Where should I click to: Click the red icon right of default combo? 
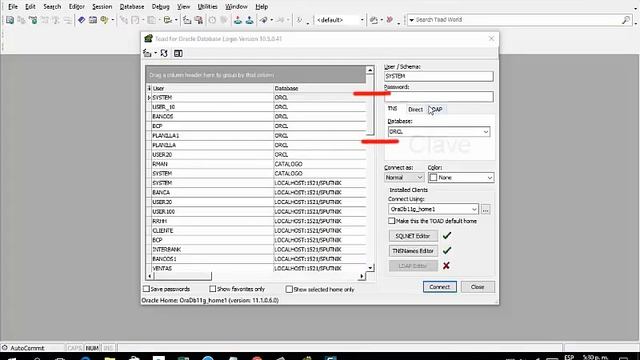pos(389,20)
